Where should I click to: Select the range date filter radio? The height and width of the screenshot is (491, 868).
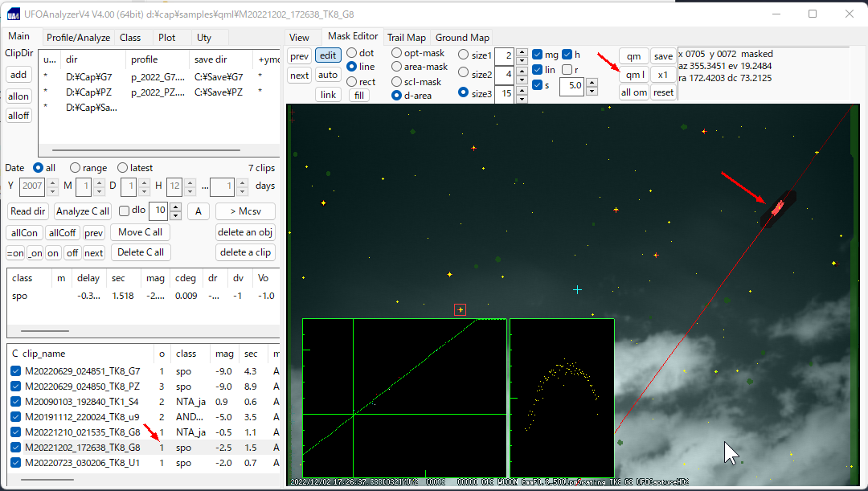pyautogui.click(x=76, y=168)
